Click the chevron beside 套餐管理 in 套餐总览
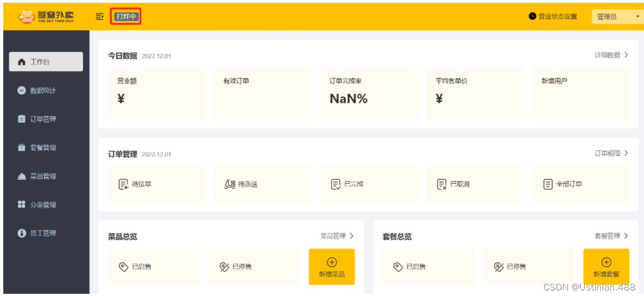Viewport: 644px width, 296px height. 626,236
